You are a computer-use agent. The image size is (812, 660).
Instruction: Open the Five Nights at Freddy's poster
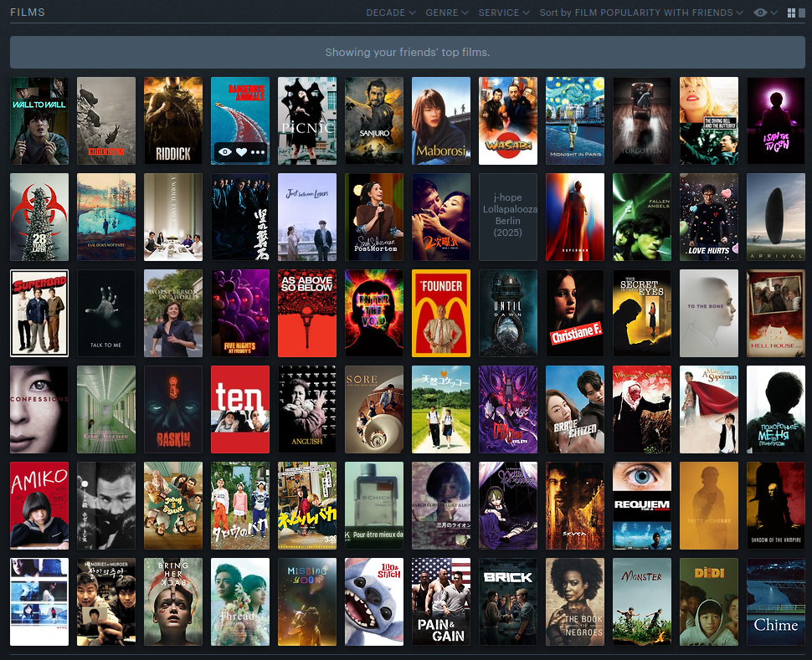[x=240, y=314]
